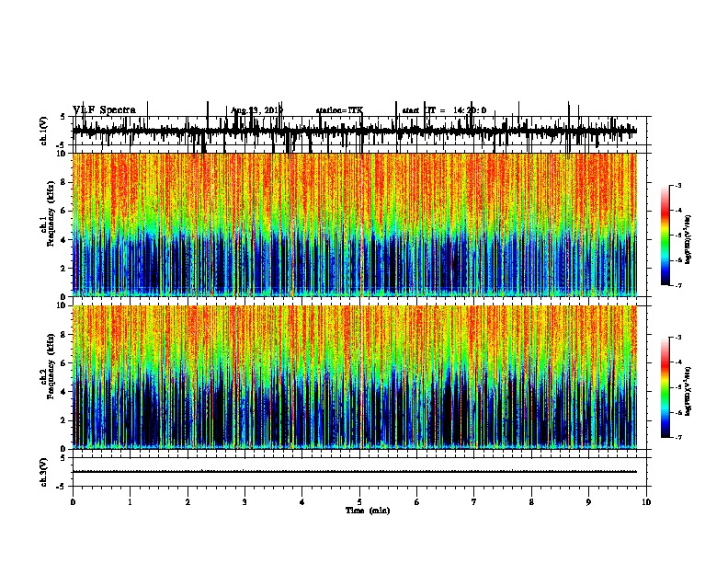Click the '-7' value on ch.1 color bar

677,285
